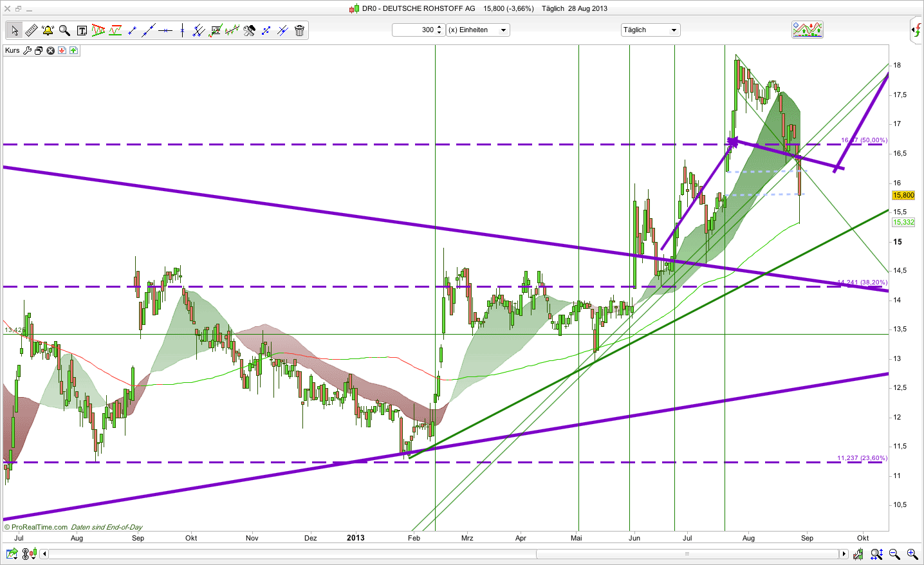Select the text annotation tool
This screenshot has width=924, height=565.
click(x=82, y=30)
